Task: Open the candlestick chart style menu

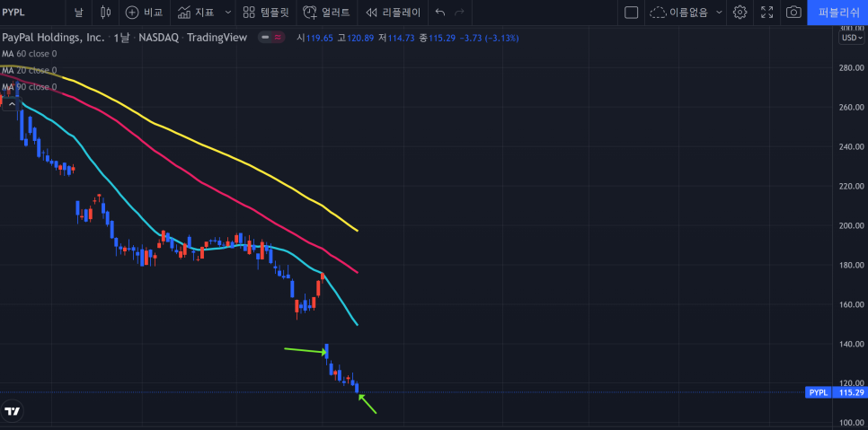Action: [x=106, y=13]
